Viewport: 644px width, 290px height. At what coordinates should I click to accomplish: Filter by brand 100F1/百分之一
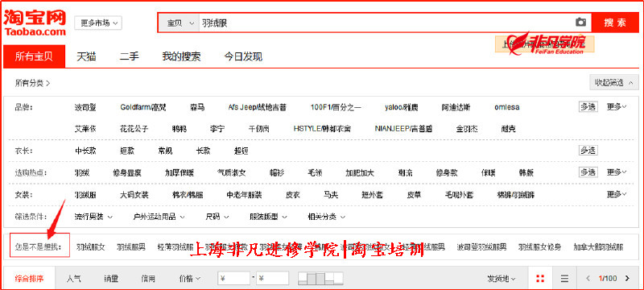tap(336, 108)
